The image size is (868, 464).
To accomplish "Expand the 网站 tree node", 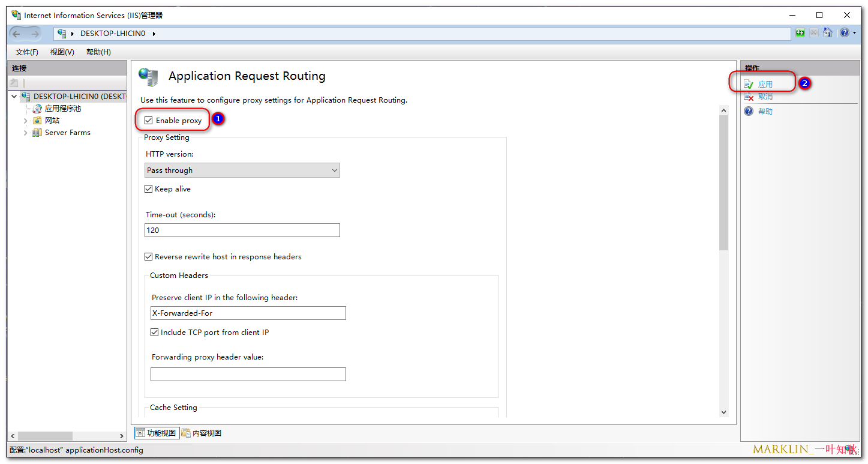I will pyautogui.click(x=26, y=121).
